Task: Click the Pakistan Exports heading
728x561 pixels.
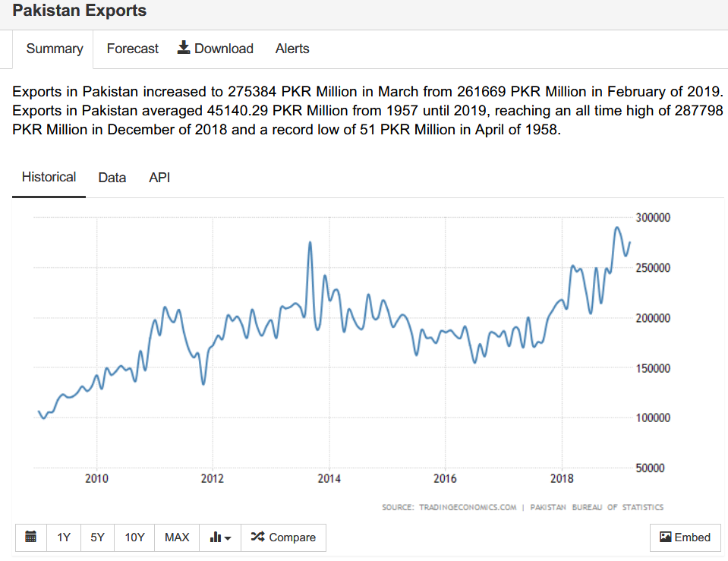Action: click(x=80, y=10)
